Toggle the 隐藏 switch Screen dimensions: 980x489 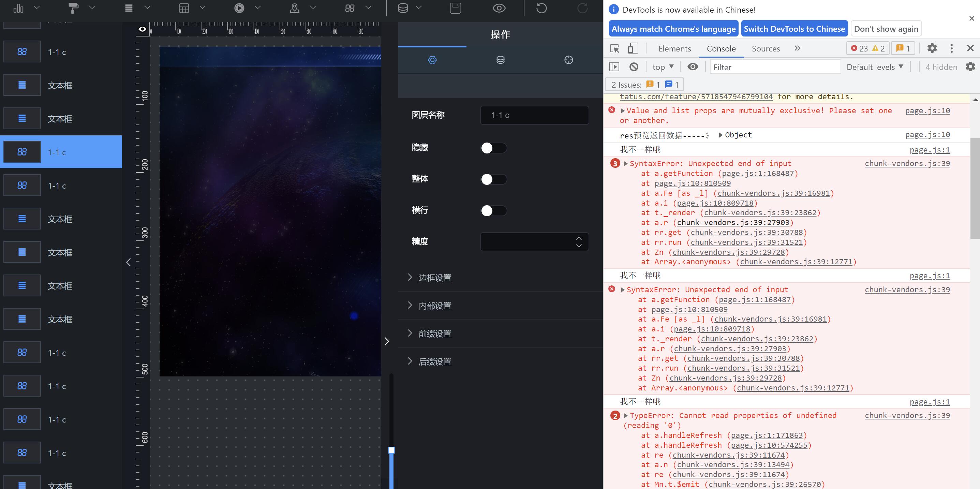click(x=493, y=148)
